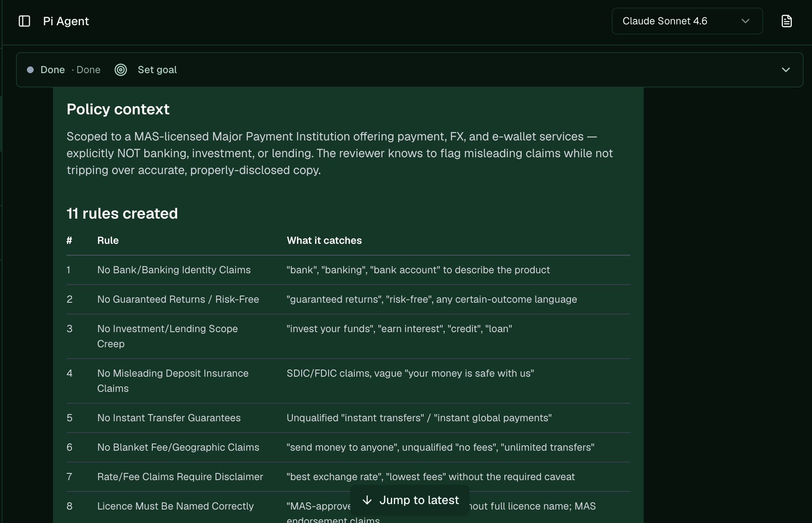Click Licence Must Be Named Correctly rule
Screen dimensions: 812x523
coord(175,506)
